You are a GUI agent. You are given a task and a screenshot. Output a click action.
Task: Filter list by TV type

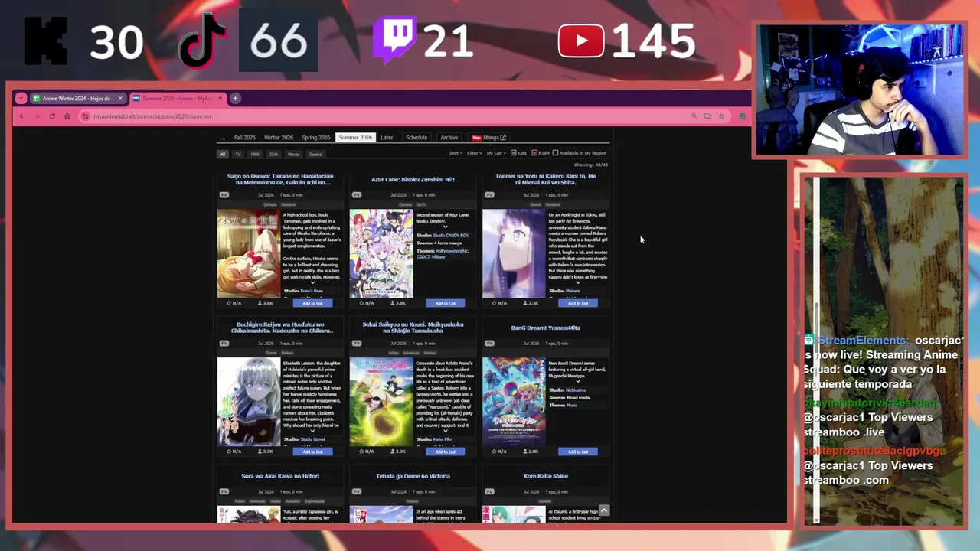(x=238, y=154)
